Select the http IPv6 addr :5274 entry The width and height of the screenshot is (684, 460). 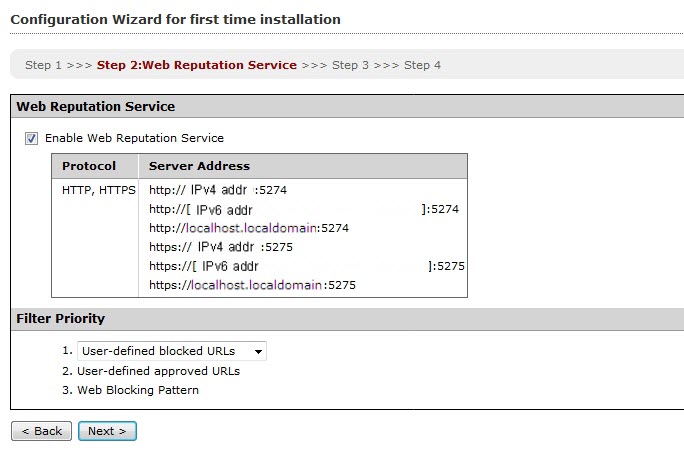[303, 209]
